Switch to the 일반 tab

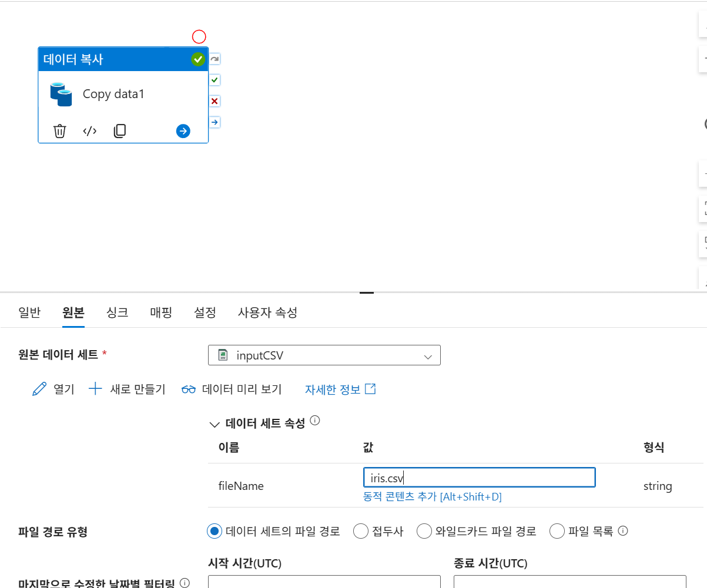[29, 313]
